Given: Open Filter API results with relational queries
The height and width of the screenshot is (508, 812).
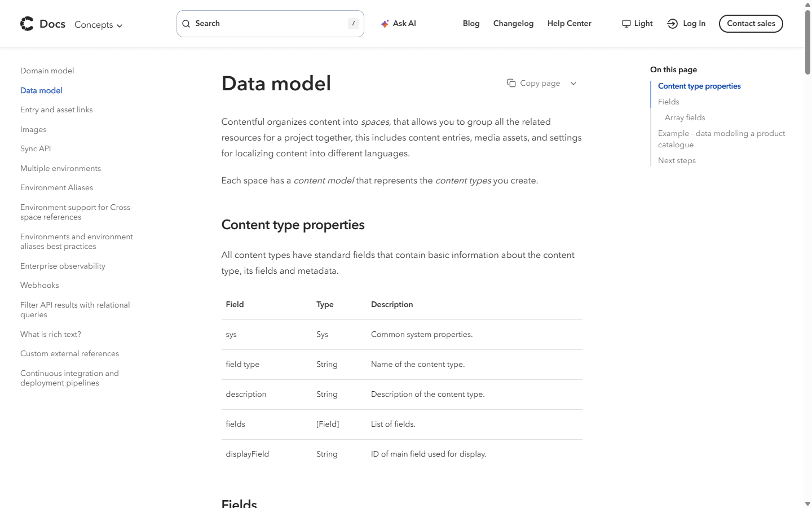Looking at the screenshot, I should [x=75, y=310].
